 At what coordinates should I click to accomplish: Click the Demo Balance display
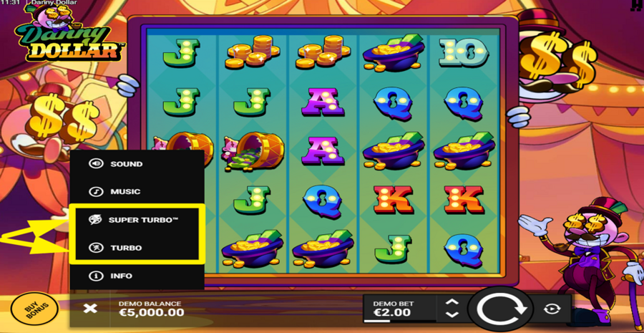151,309
